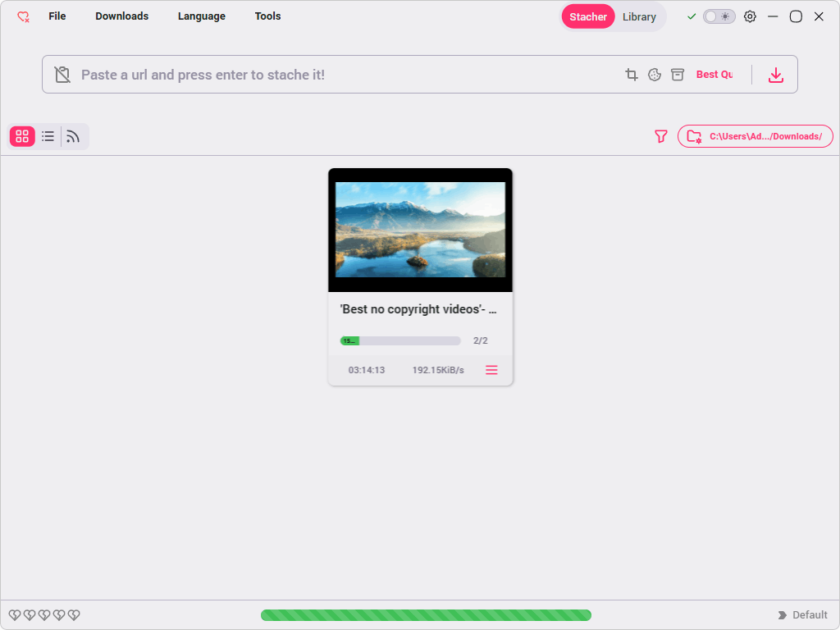Screen dimensions: 840x630
Task: Click the crop/trim icon in URL bar
Action: point(631,75)
